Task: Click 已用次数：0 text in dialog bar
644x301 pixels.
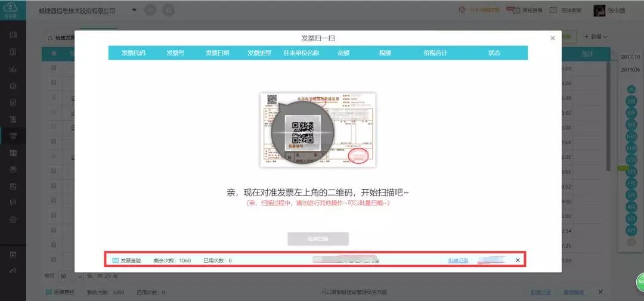Action: click(218, 260)
